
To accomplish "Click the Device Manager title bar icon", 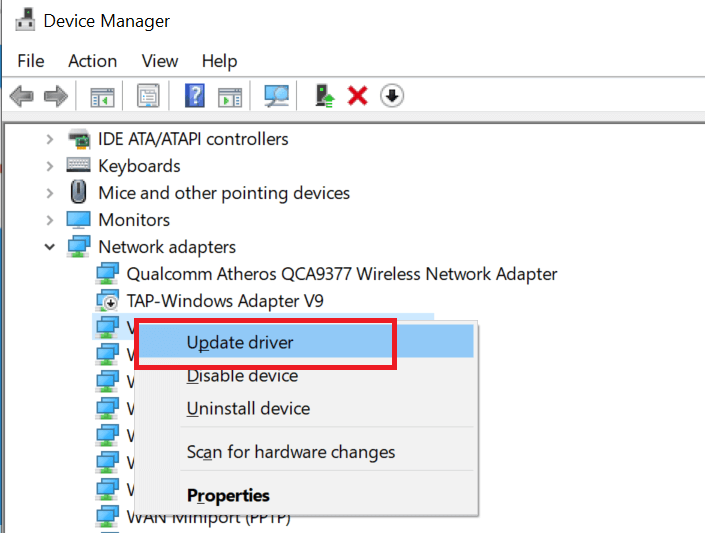I will (x=25, y=19).
